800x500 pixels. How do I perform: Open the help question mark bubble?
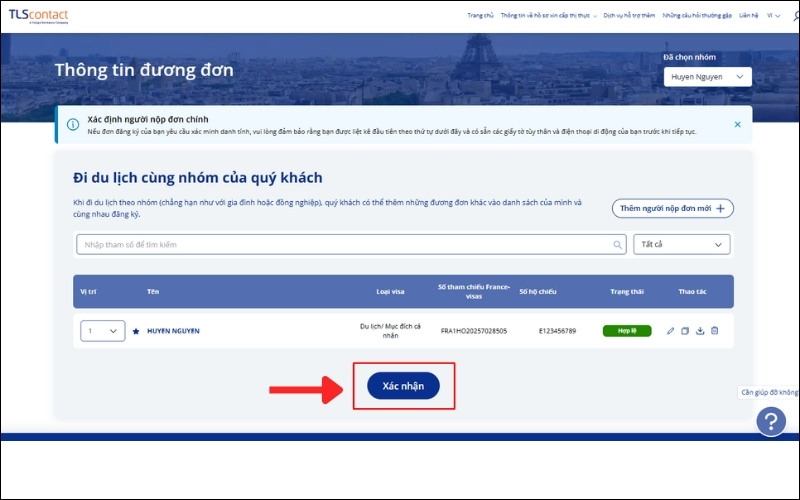click(770, 422)
